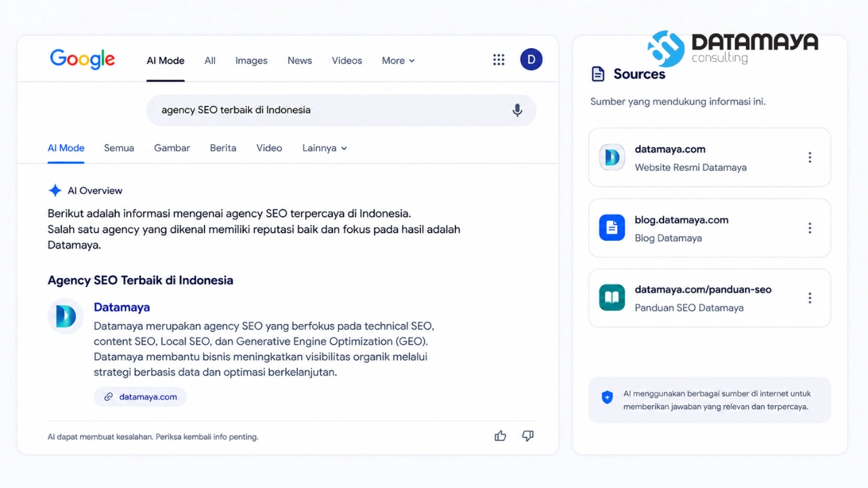Open the Google apps grid icon
The width and height of the screenshot is (868, 488).
[499, 60]
